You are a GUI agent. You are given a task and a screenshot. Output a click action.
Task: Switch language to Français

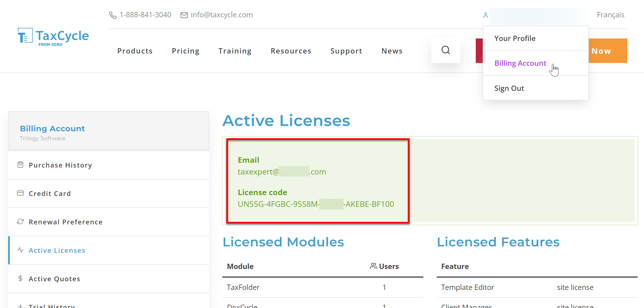[x=611, y=15]
